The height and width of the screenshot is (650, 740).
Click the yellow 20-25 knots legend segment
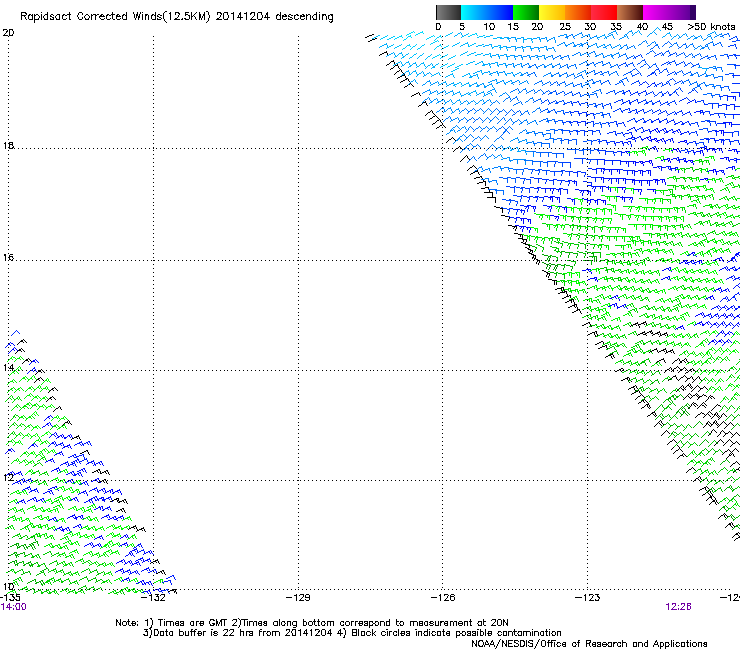tap(552, 12)
